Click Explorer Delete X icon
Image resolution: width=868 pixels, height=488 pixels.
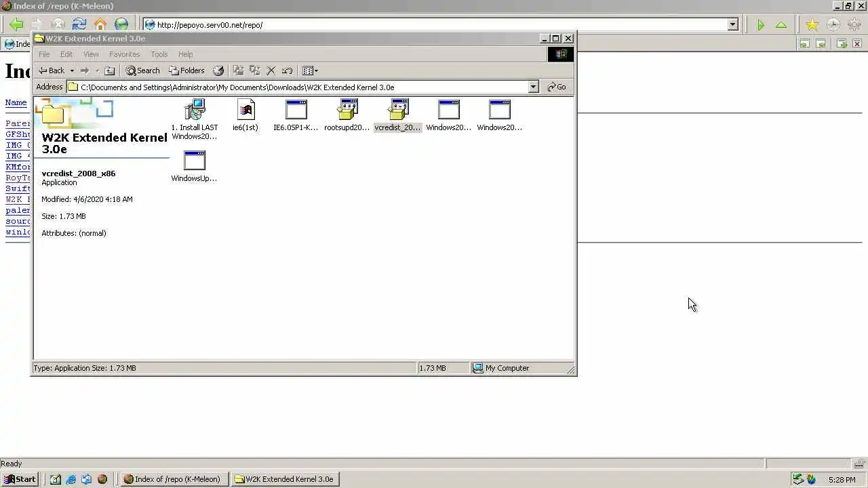tap(271, 70)
